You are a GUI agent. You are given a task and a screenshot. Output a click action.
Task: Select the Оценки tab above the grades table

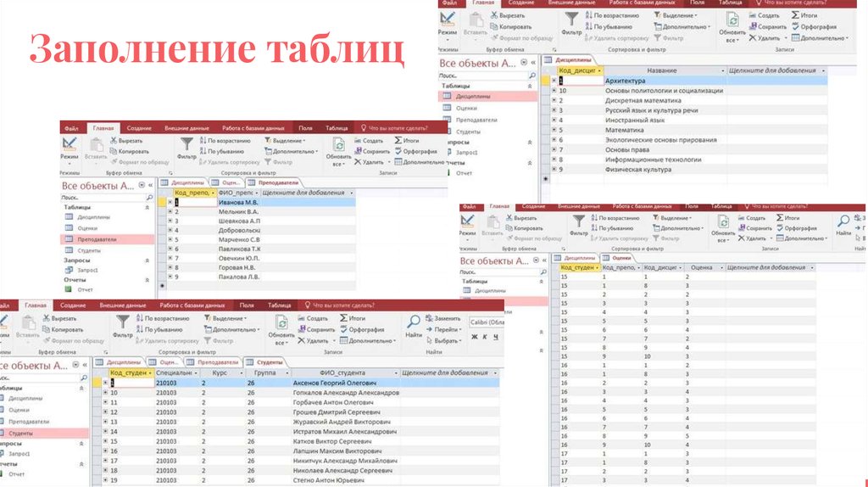pos(618,257)
